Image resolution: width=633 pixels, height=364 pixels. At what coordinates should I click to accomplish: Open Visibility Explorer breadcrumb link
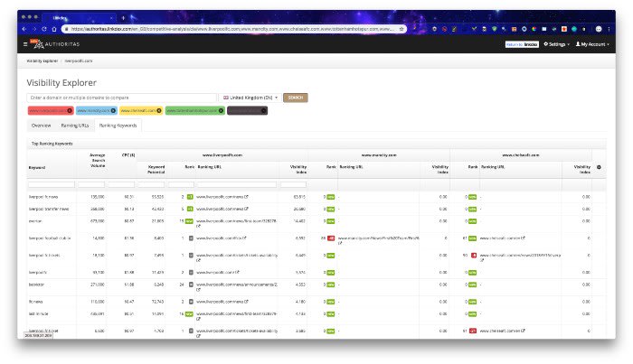tap(43, 61)
